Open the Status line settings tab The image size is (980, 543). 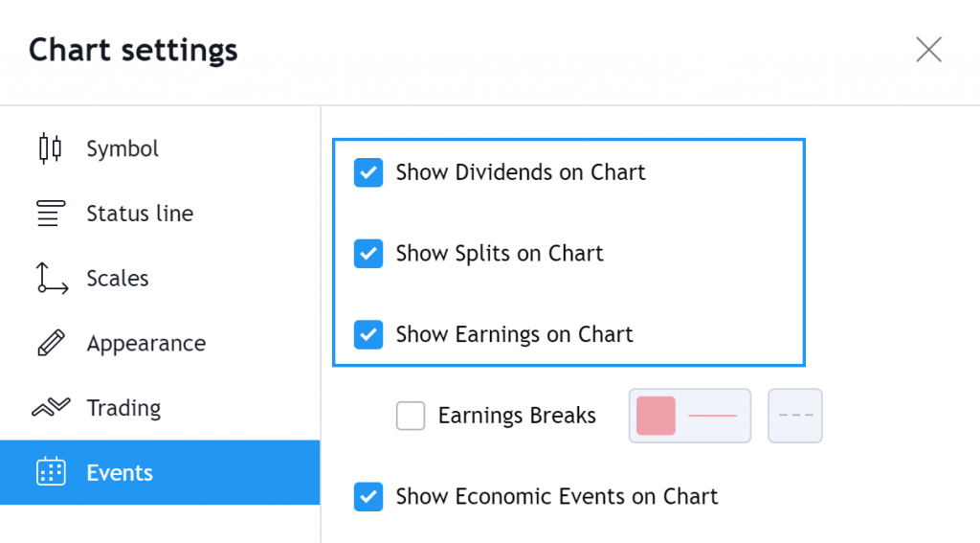140,214
